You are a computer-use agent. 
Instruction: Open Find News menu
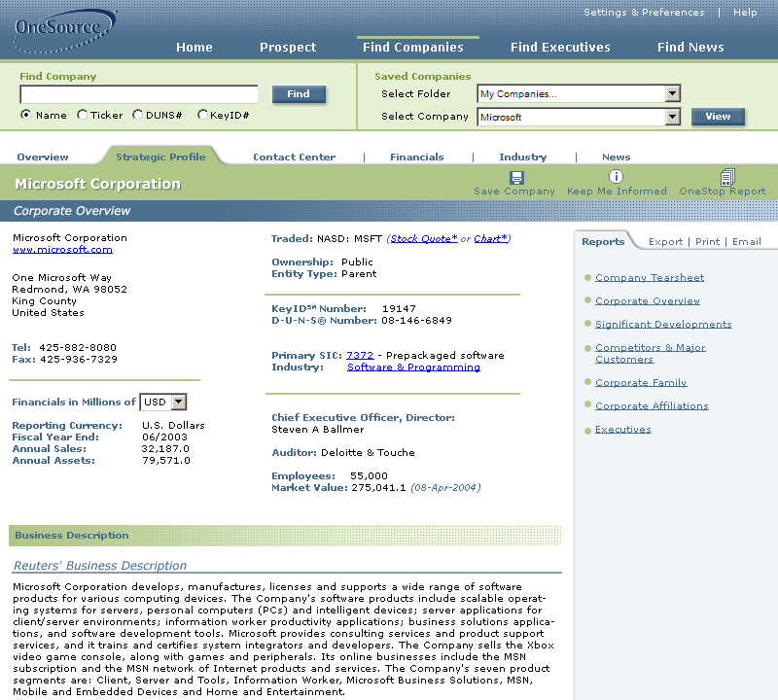pyautogui.click(x=690, y=47)
